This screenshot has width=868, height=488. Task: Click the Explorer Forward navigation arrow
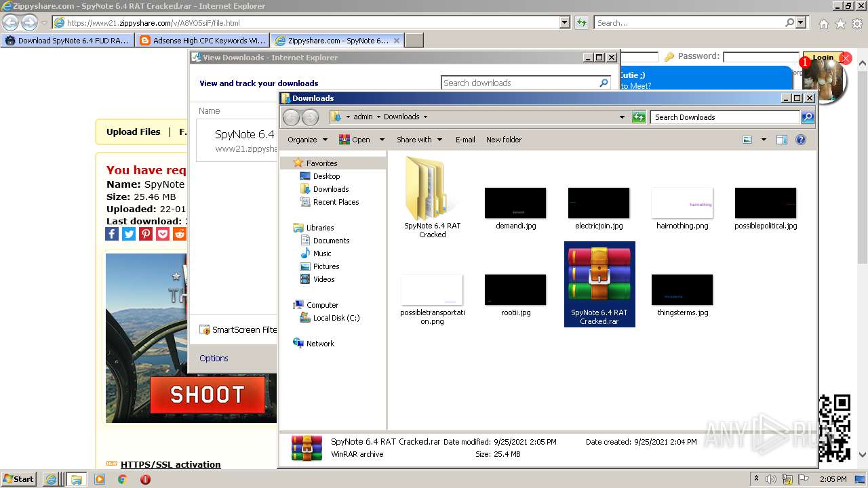pyautogui.click(x=310, y=117)
